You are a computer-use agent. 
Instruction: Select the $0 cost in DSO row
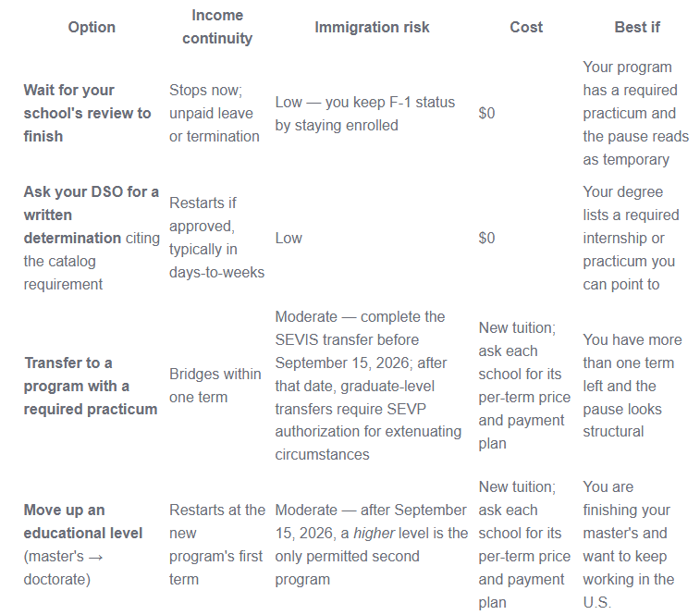point(486,238)
